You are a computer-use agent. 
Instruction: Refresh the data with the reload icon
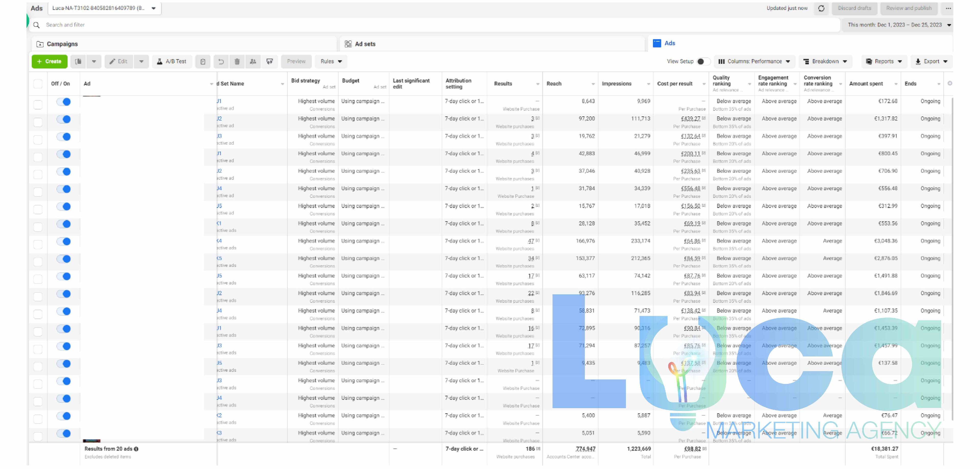(821, 8)
